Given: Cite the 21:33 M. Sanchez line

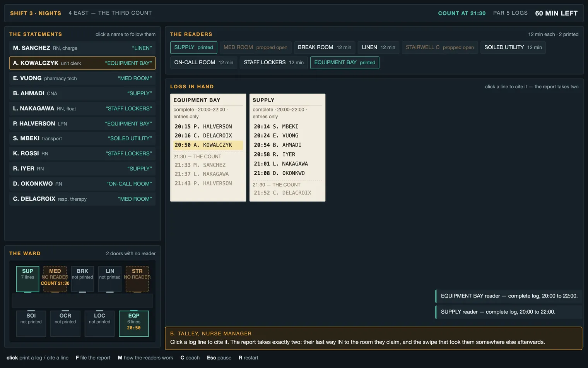Looking at the screenshot, I should (x=208, y=165).
